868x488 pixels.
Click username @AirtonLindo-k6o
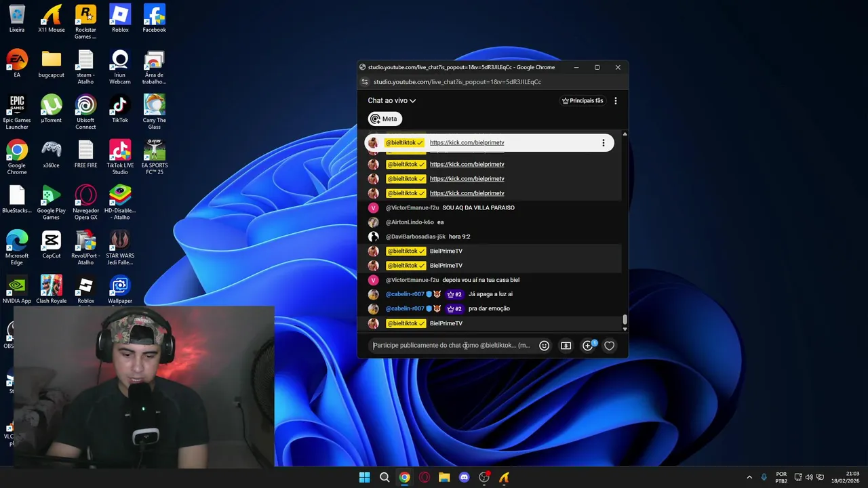[410, 222]
